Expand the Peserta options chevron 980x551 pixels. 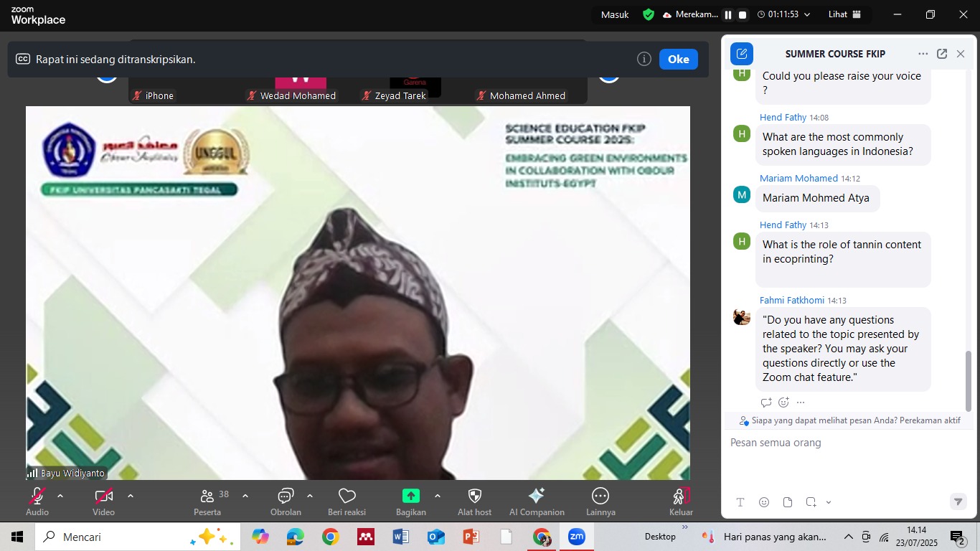(245, 496)
